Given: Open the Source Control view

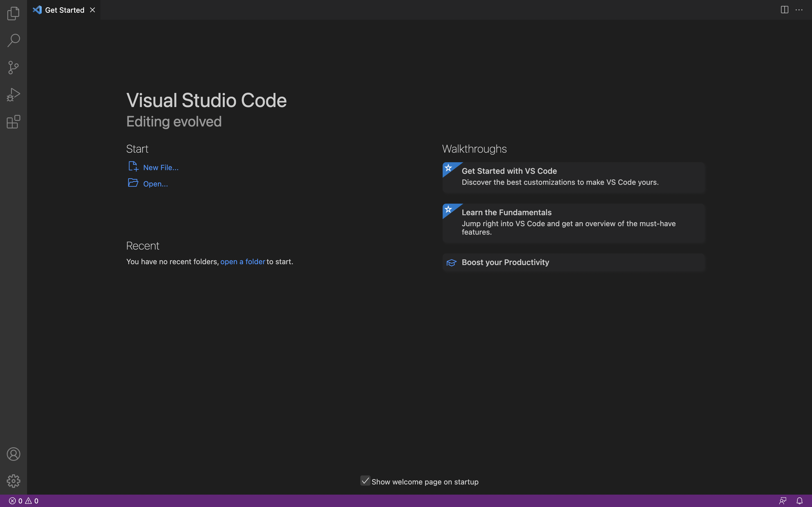Looking at the screenshot, I should (14, 67).
